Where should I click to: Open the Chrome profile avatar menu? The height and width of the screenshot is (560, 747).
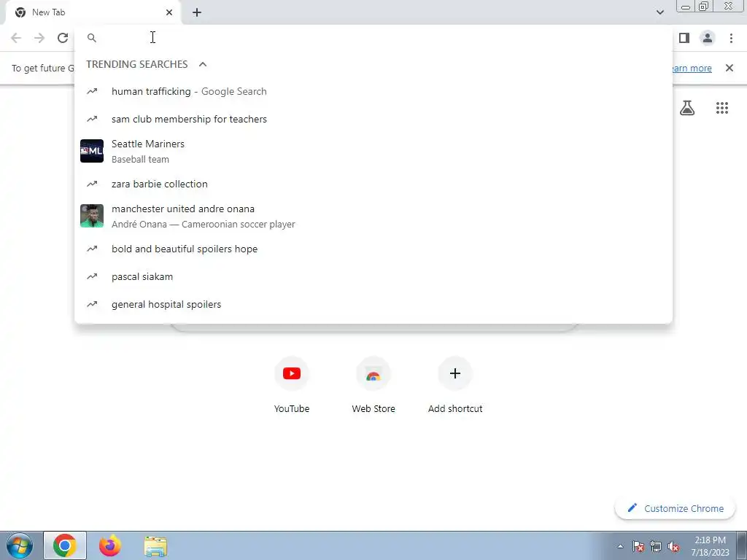708,38
